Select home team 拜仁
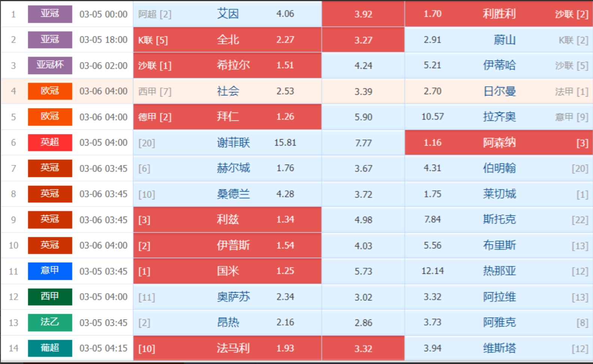This screenshot has width=593, height=364. (228, 117)
